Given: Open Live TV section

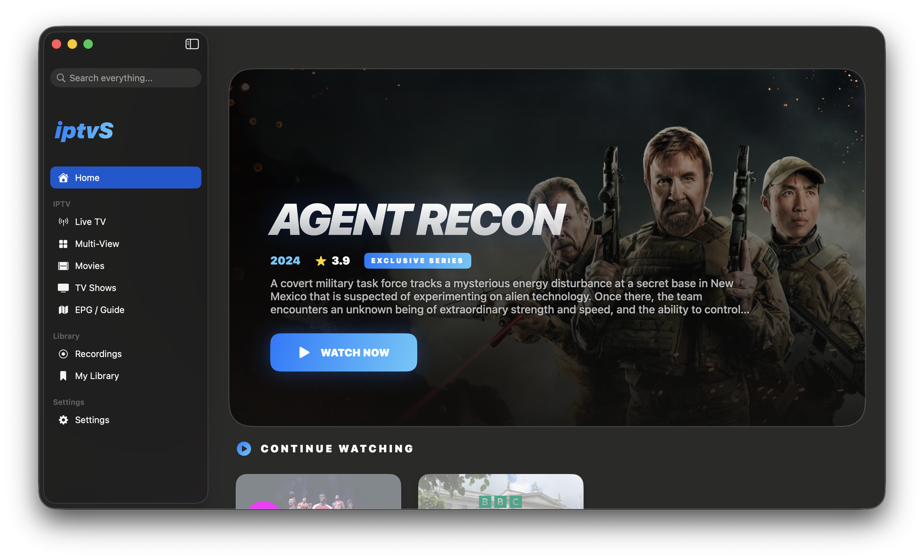Looking at the screenshot, I should point(126,222).
